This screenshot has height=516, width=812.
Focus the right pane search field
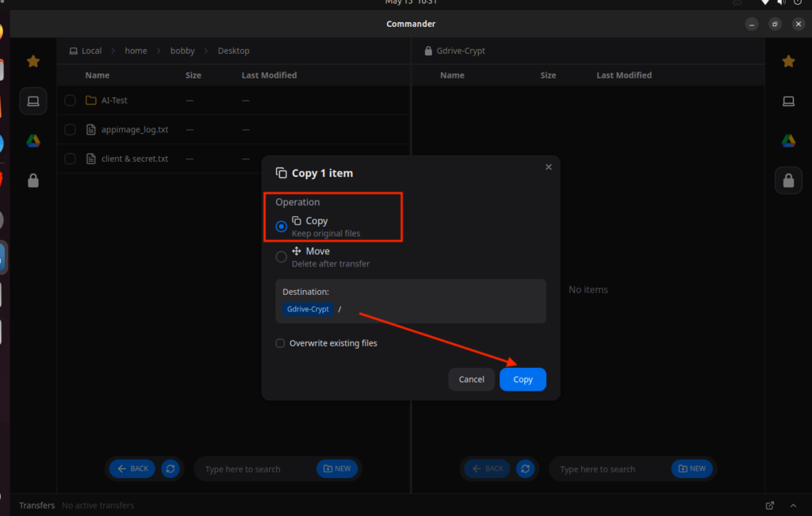[612, 469]
